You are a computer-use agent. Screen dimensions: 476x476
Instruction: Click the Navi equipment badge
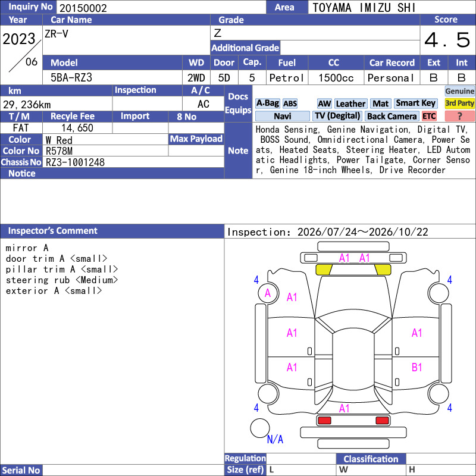[282, 116]
